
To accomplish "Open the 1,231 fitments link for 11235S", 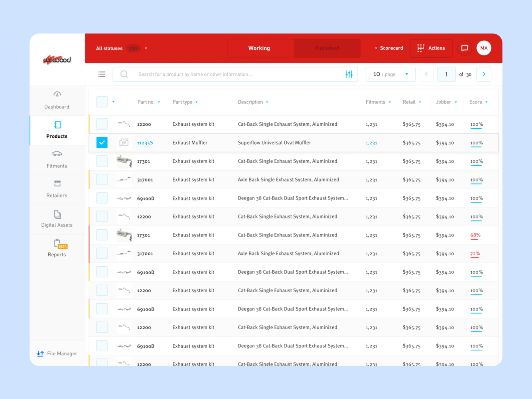I will pyautogui.click(x=371, y=143).
